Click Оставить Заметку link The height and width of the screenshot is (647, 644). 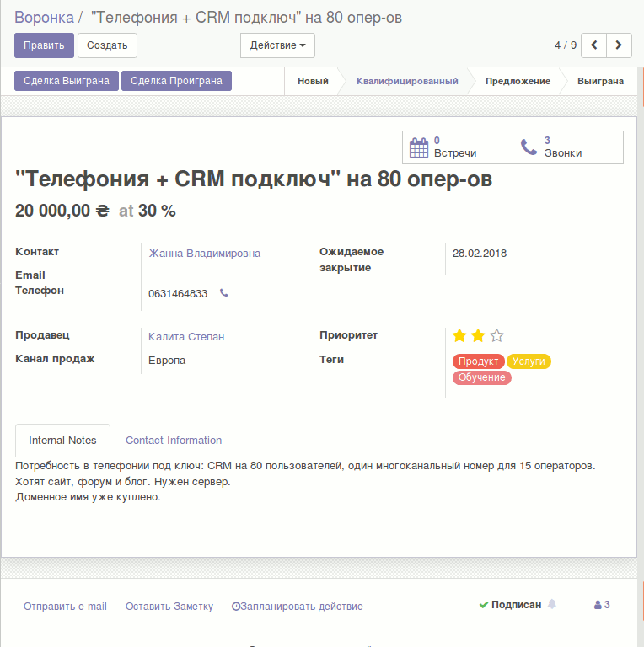(169, 607)
